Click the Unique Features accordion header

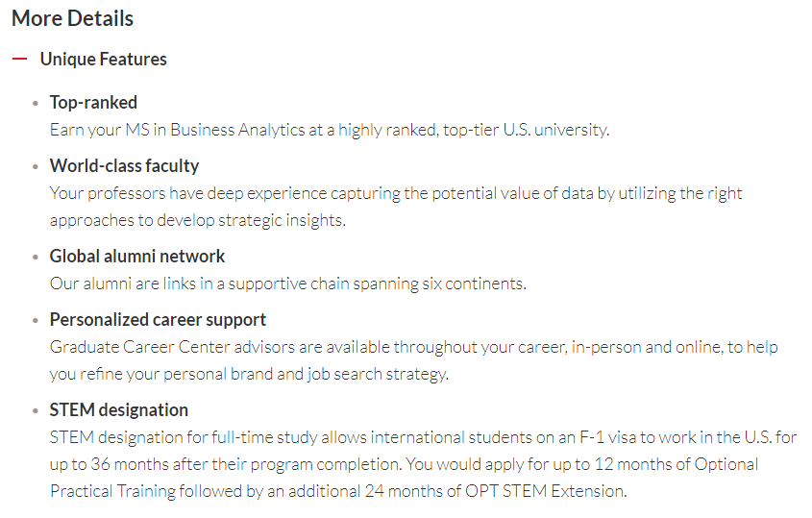(103, 59)
